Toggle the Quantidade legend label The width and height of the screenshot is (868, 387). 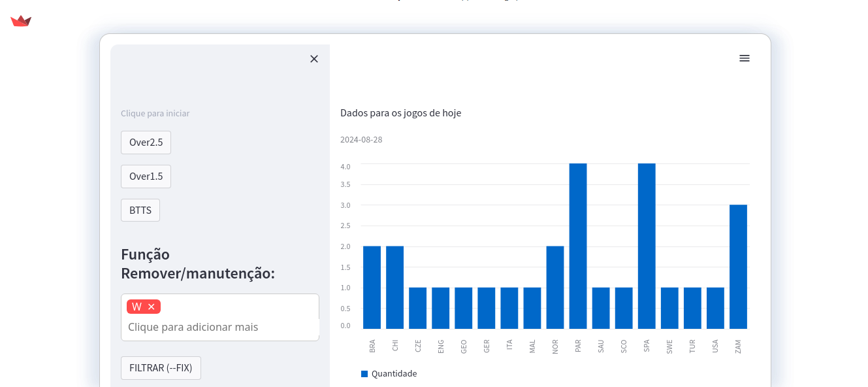(x=394, y=374)
